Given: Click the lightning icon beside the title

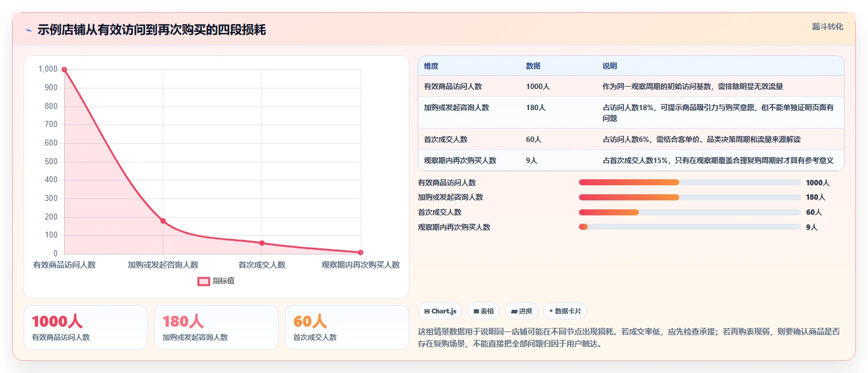Looking at the screenshot, I should pos(28,30).
